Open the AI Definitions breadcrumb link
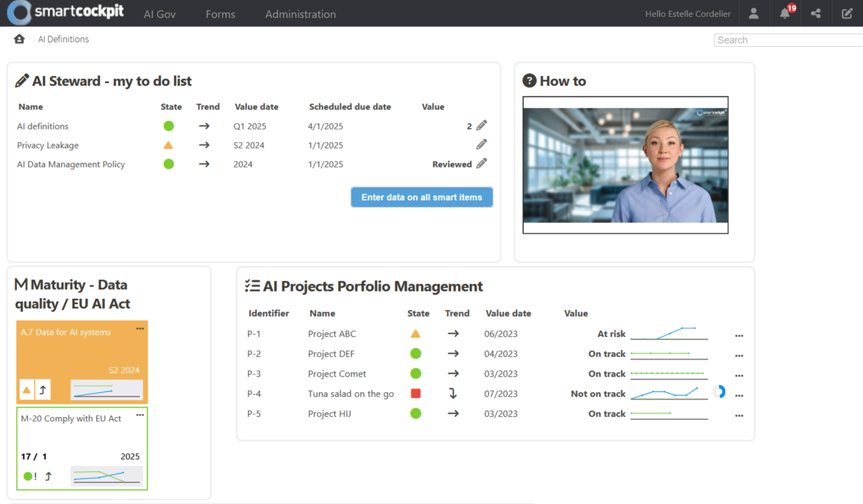The height and width of the screenshot is (504, 863). (63, 39)
